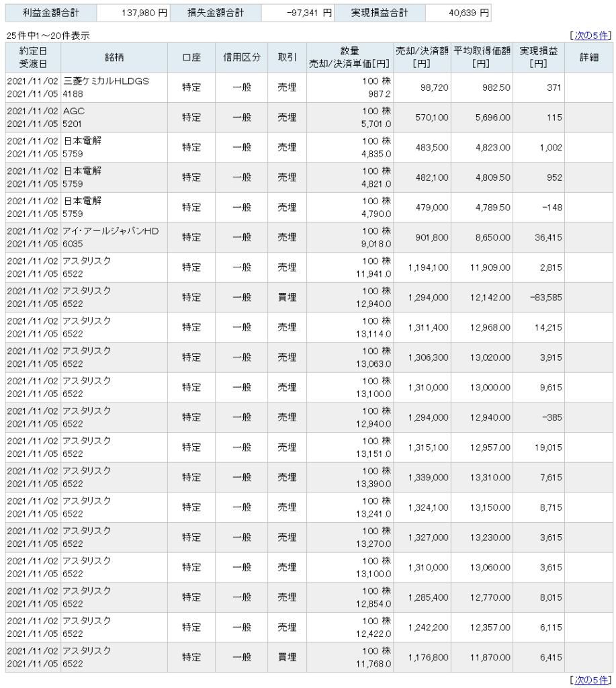Open the bottom 次の5件 link
Viewport: 616px width, 688px height.
pos(591,680)
